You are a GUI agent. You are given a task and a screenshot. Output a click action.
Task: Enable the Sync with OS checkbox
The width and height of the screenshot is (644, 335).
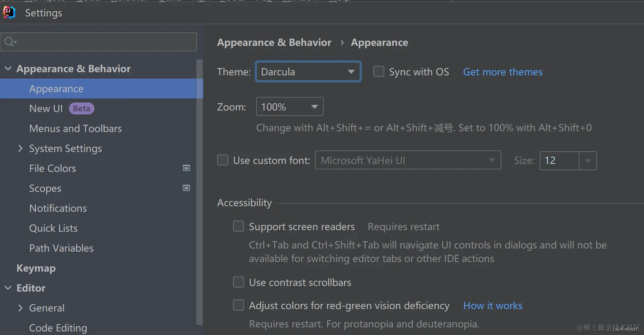pos(379,72)
